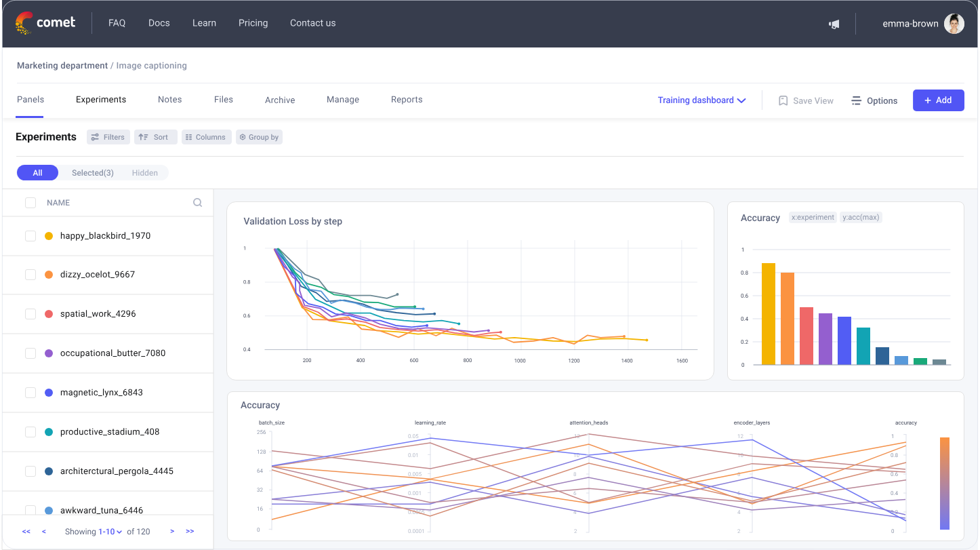Open the Showing 1-10 rows dropdown
The width and height of the screenshot is (980, 550).
coord(110,532)
